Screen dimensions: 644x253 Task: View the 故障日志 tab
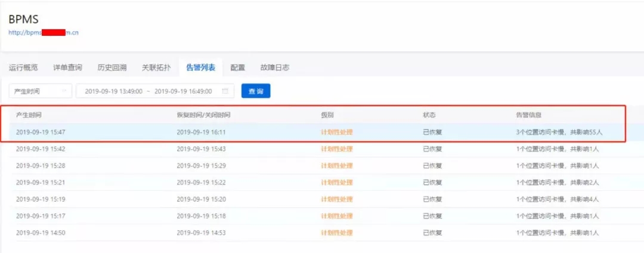click(275, 67)
